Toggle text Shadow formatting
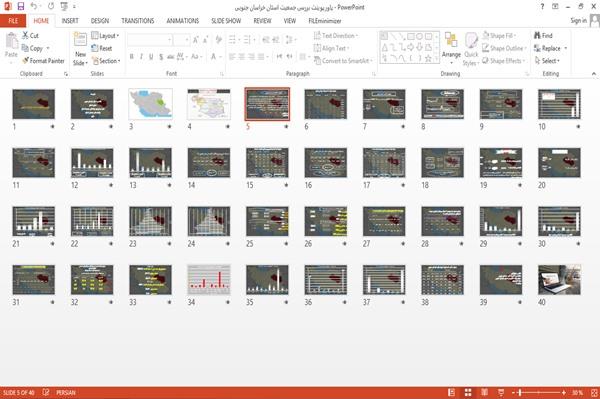Screen dimensions: 600x399 [161, 57]
